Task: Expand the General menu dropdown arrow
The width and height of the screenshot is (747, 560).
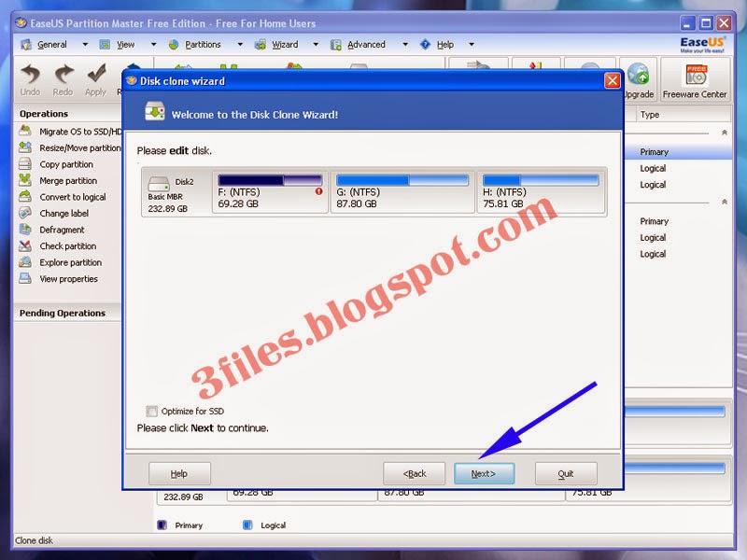Action: click(x=85, y=44)
